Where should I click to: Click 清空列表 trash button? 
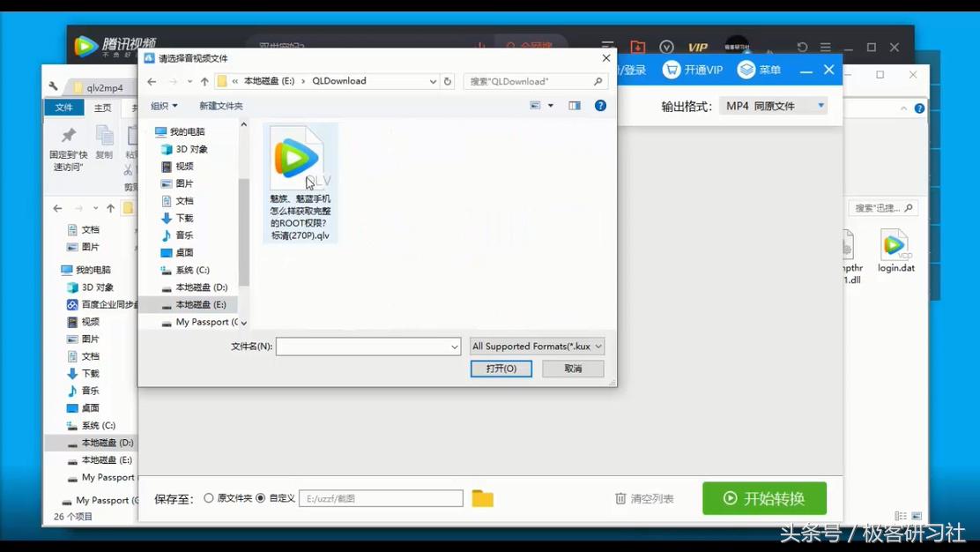[x=644, y=498]
